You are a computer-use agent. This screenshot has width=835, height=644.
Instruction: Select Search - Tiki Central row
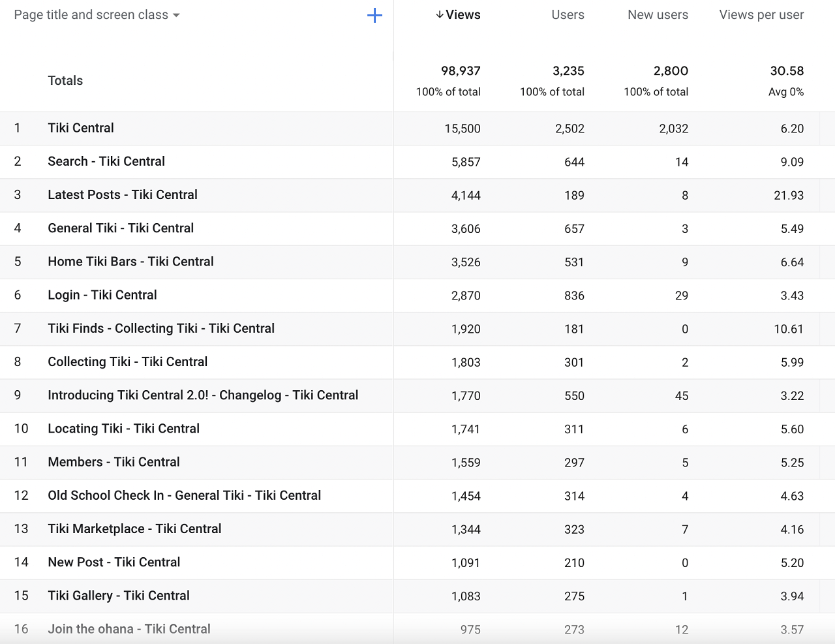(x=106, y=161)
